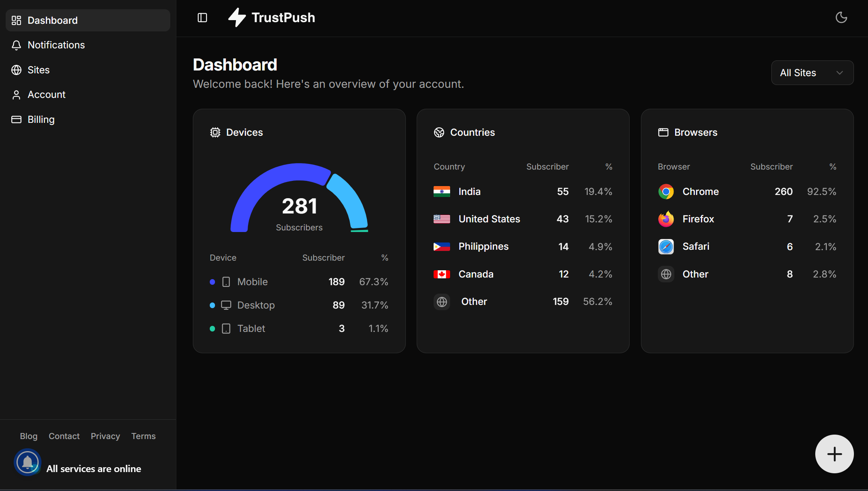Image resolution: width=868 pixels, height=491 pixels.
Task: Open the Contact footer link
Action: pyautogui.click(x=64, y=436)
